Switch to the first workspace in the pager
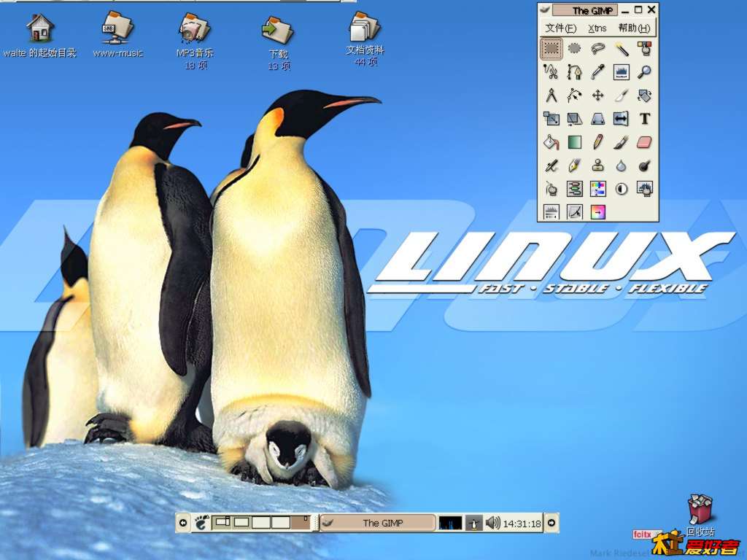The image size is (747, 560). tap(222, 522)
